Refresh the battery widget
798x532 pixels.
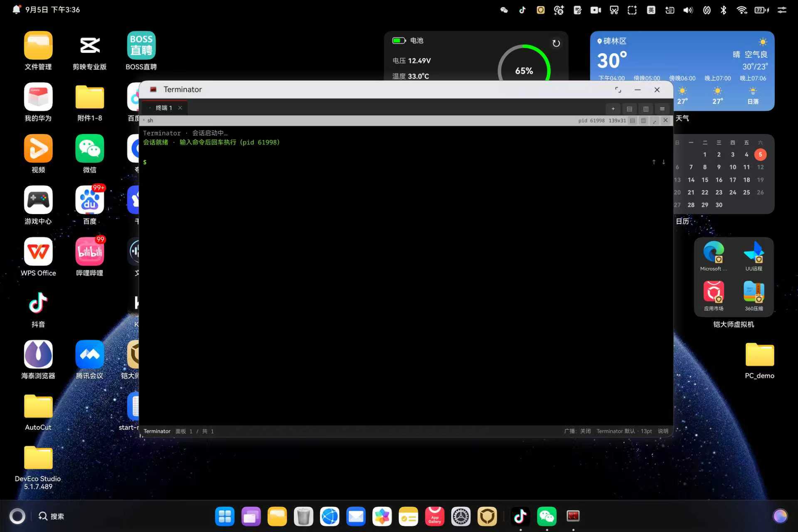click(x=556, y=43)
